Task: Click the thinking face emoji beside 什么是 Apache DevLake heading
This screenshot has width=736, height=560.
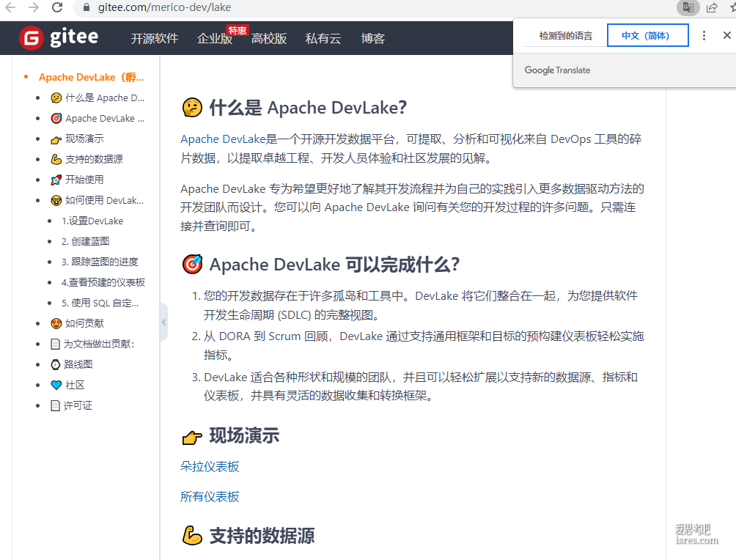Action: click(x=192, y=108)
